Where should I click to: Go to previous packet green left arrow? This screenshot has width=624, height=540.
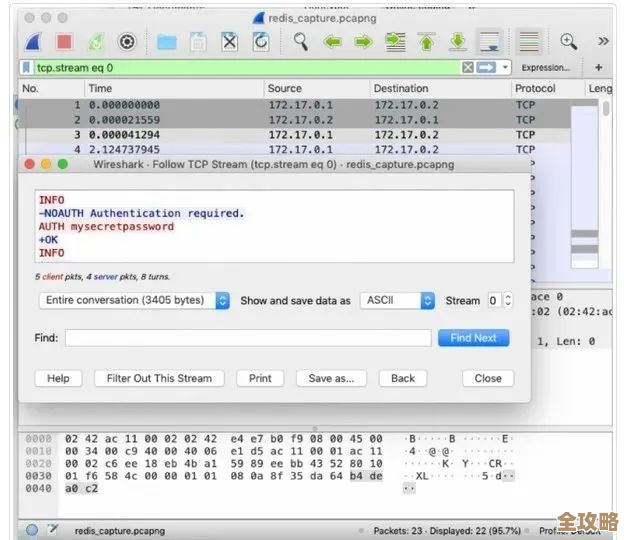click(332, 42)
